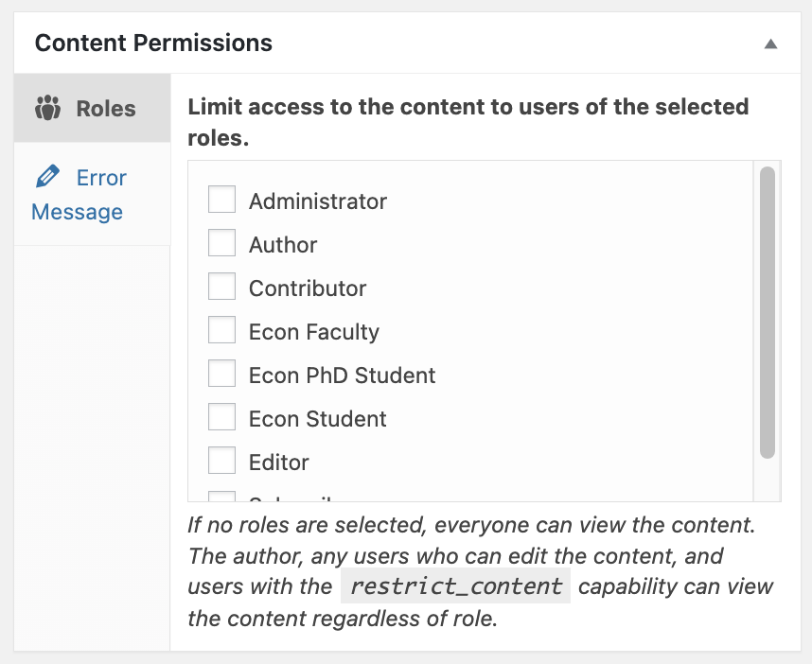Tick the Contributor role checkbox
Screen dimensions: 812x664
pyautogui.click(x=221, y=287)
